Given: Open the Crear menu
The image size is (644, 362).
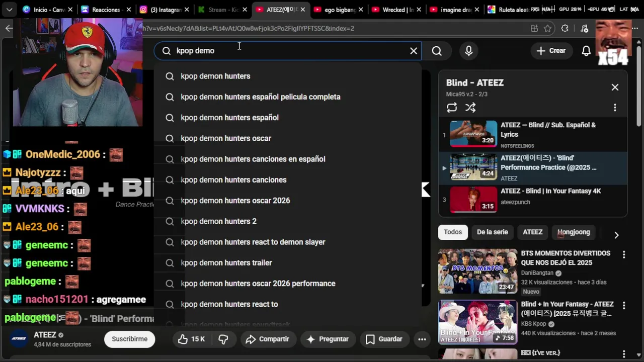Looking at the screenshot, I should [x=551, y=51].
